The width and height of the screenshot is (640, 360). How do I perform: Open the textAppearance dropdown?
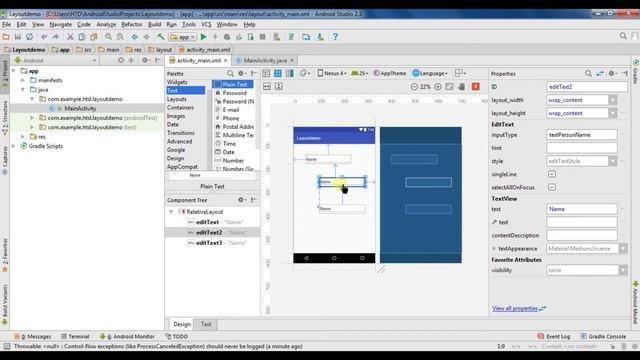tap(623, 249)
